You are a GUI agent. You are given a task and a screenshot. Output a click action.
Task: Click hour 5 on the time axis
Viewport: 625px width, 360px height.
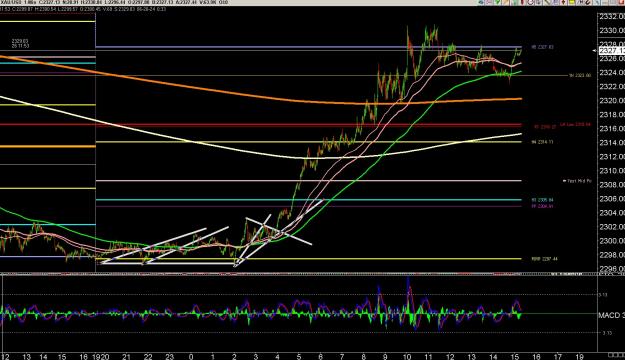(x=299, y=356)
